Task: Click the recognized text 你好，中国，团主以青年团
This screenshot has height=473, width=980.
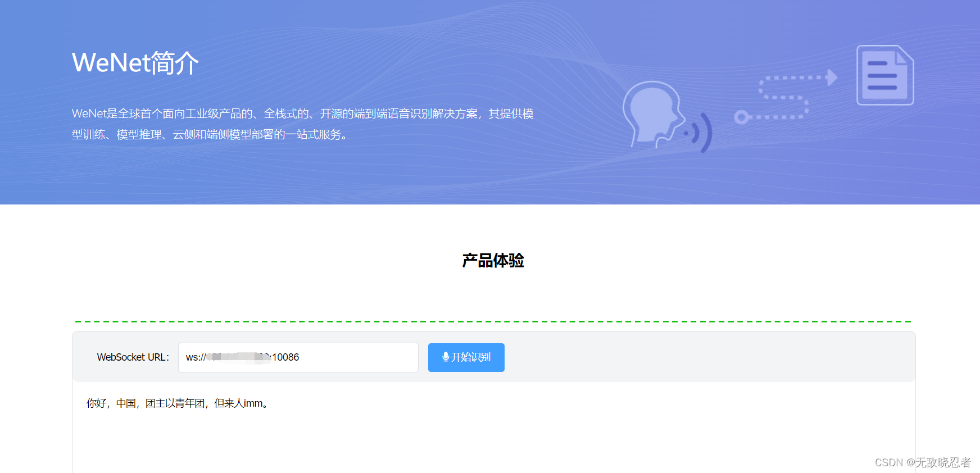Action: click(178, 403)
